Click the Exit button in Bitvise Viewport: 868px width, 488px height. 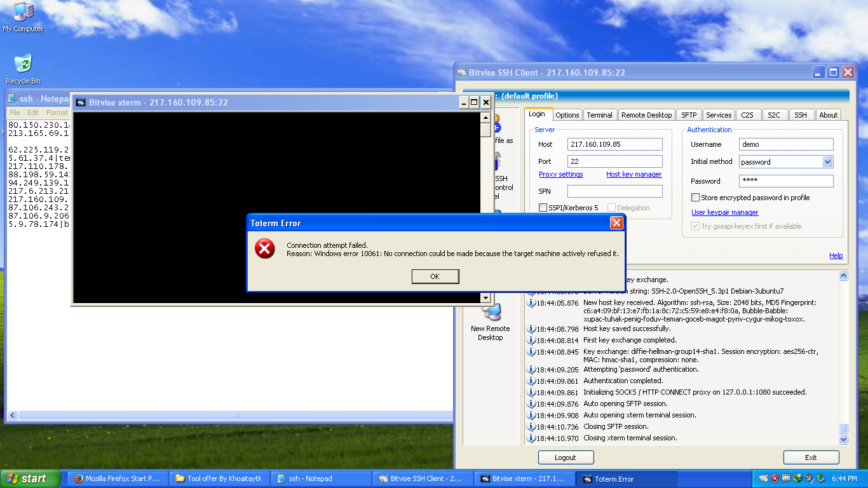811,457
